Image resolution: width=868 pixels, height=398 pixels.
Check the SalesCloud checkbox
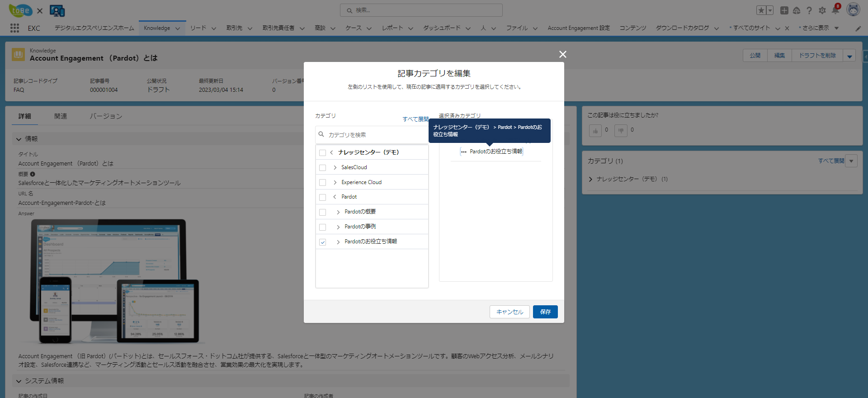click(322, 168)
